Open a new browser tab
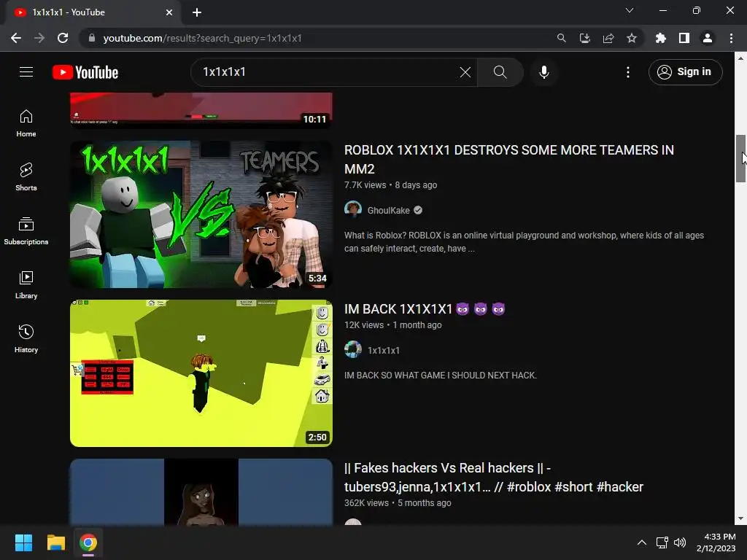This screenshot has width=747, height=560. tap(197, 12)
